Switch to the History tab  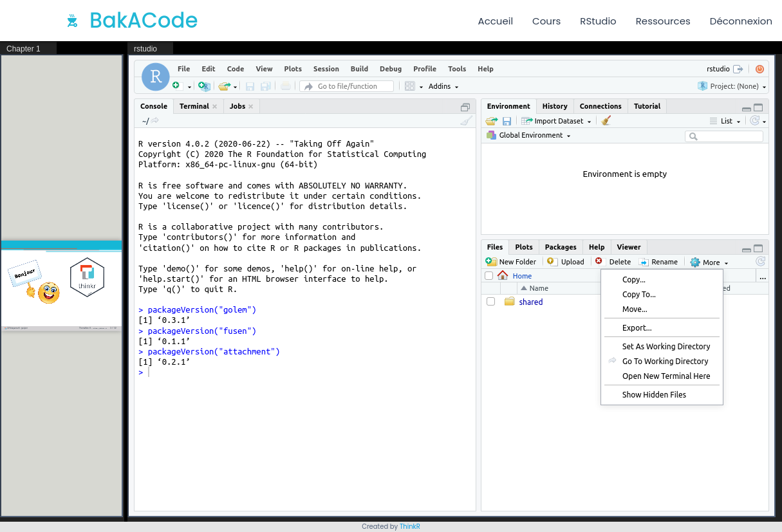click(x=555, y=106)
